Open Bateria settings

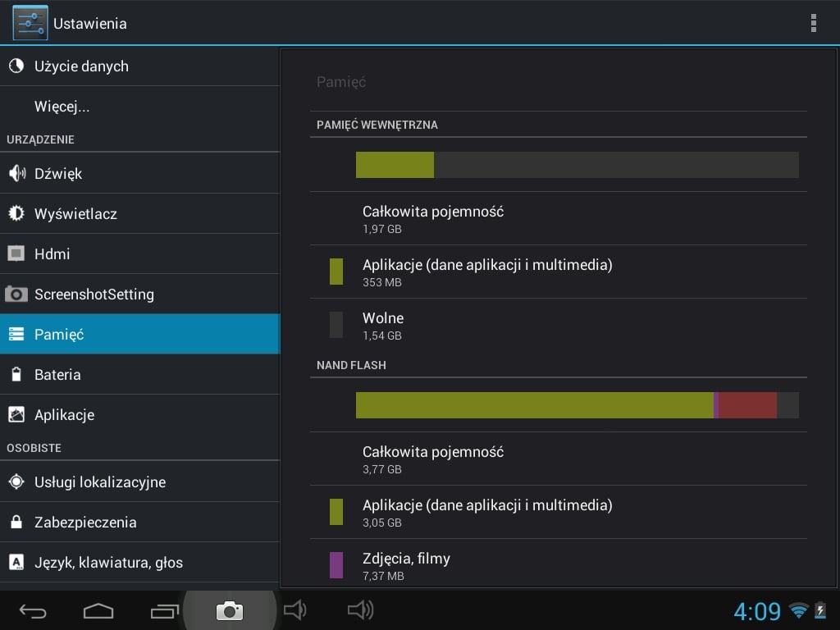[139, 374]
